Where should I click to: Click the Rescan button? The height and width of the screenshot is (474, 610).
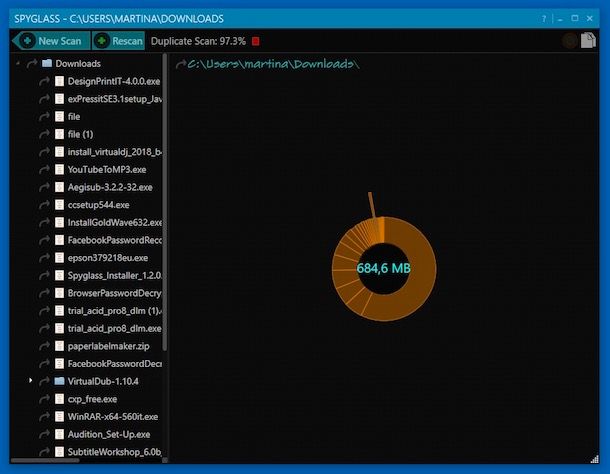pos(119,41)
